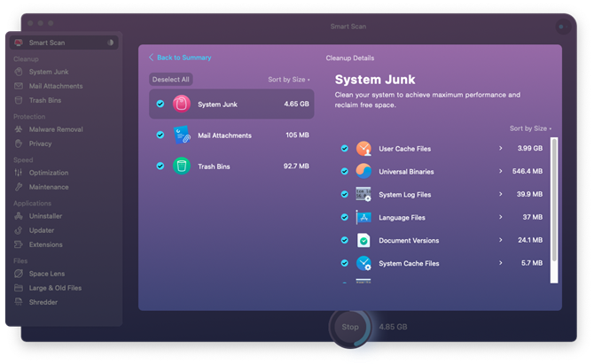Toggle the Document Versions checkbox

(344, 240)
